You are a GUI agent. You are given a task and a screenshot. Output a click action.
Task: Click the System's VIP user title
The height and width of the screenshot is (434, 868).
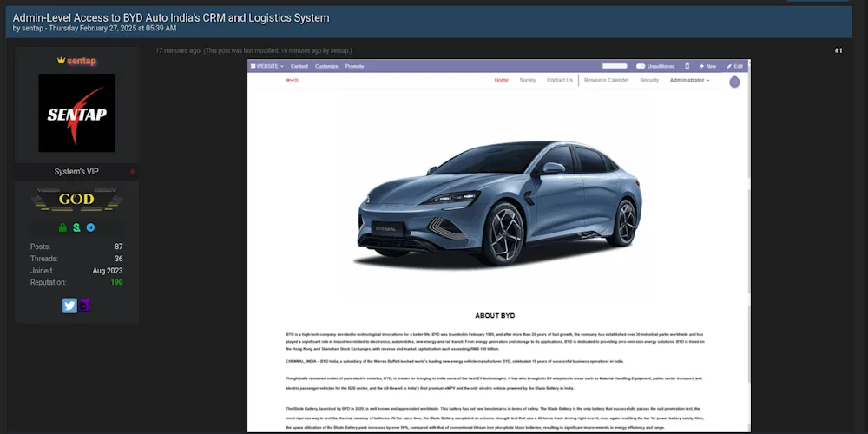tap(76, 172)
